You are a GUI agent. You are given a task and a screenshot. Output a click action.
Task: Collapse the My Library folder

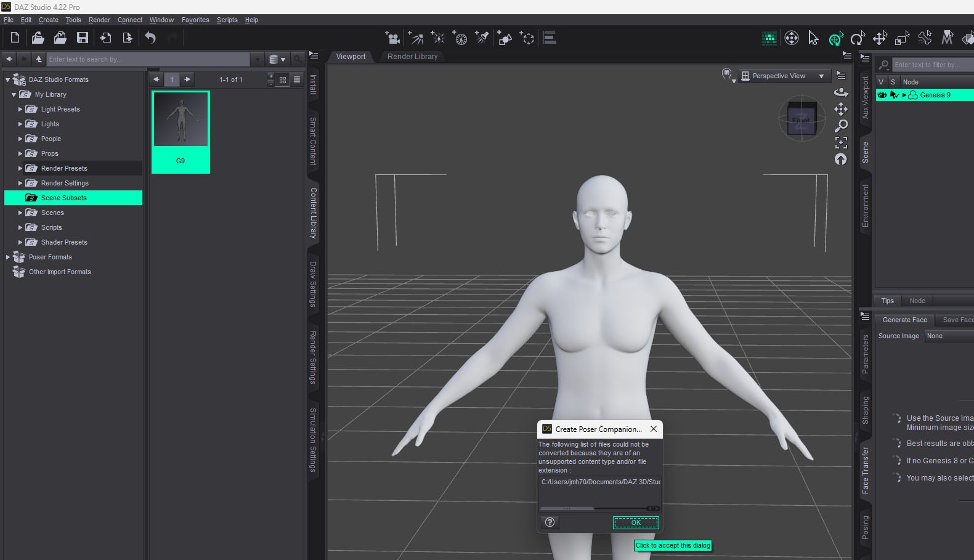pos(14,94)
